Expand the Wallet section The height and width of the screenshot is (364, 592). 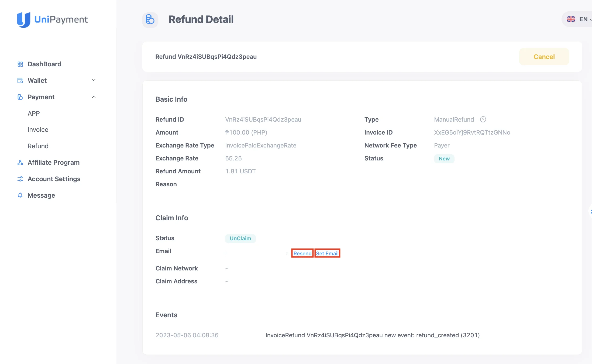[x=94, y=80]
